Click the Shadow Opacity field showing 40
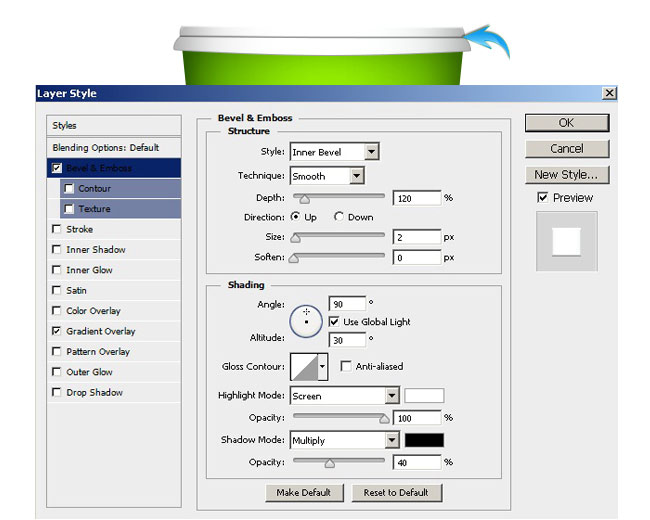This screenshot has width=650, height=520. (417, 462)
